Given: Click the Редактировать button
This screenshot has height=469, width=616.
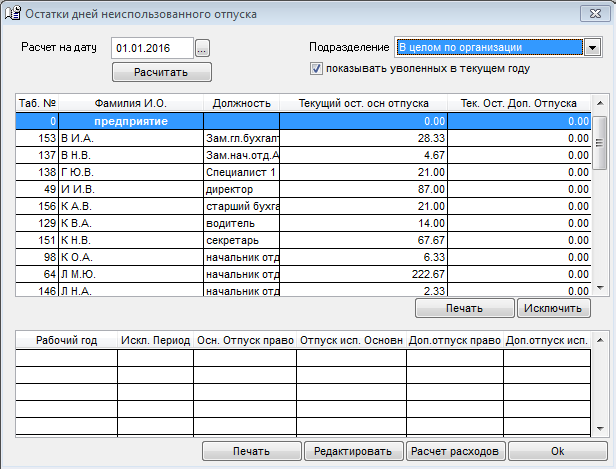Looking at the screenshot, I should coord(353,451).
